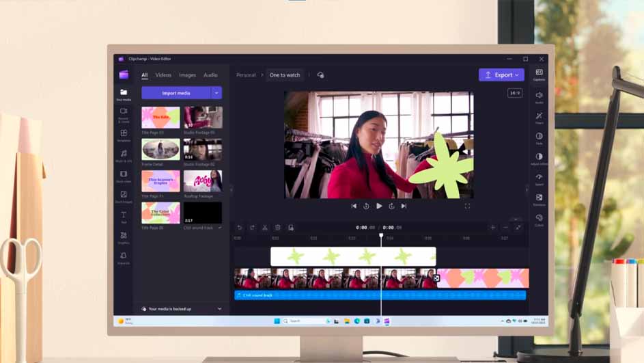Select the playhead marker on the timeline
The image size is (644, 363).
[x=381, y=236]
